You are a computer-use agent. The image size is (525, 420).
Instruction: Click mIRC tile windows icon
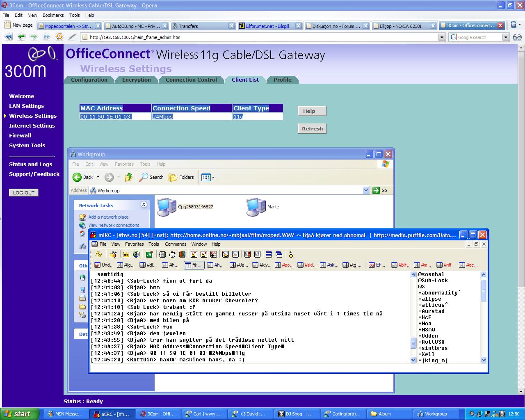tap(269, 255)
